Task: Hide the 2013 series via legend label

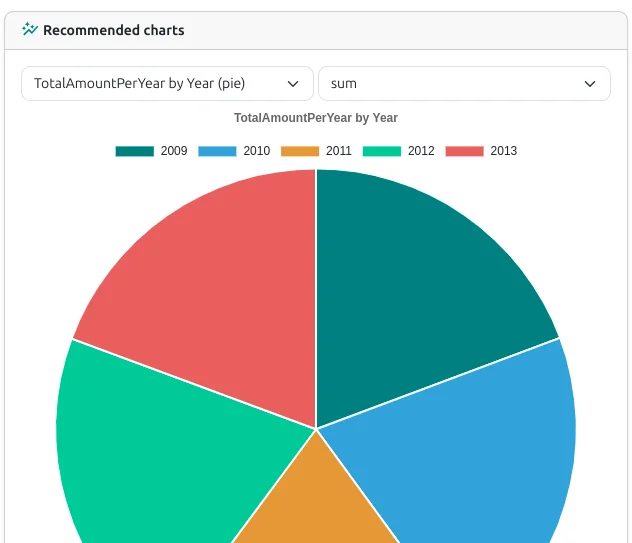Action: [x=503, y=151]
